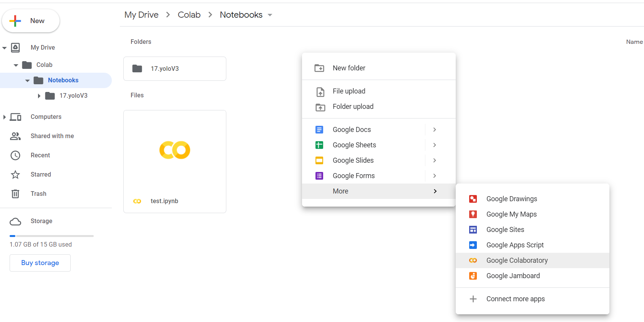Select Google Drawings in the submenu
The width and height of the screenshot is (644, 322).
click(533, 199)
